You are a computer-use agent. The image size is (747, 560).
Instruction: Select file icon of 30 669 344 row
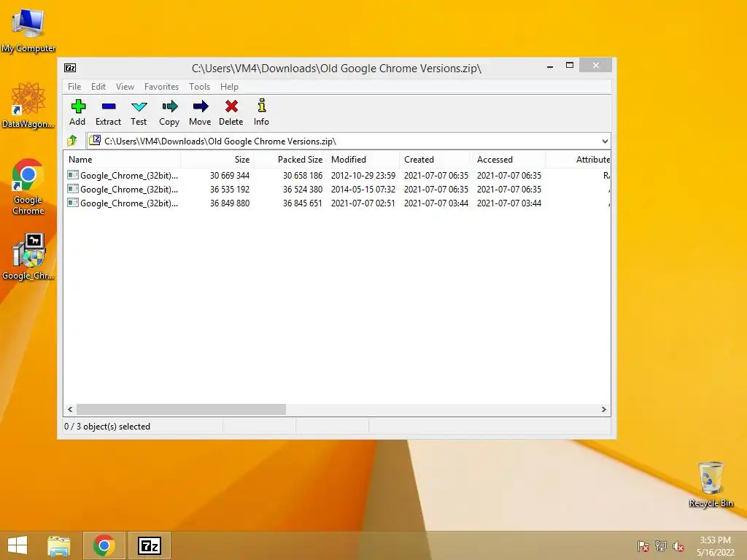tap(73, 175)
